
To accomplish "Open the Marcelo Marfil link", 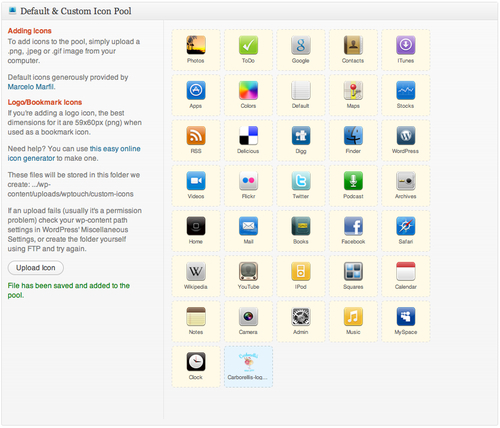I will [x=31, y=87].
